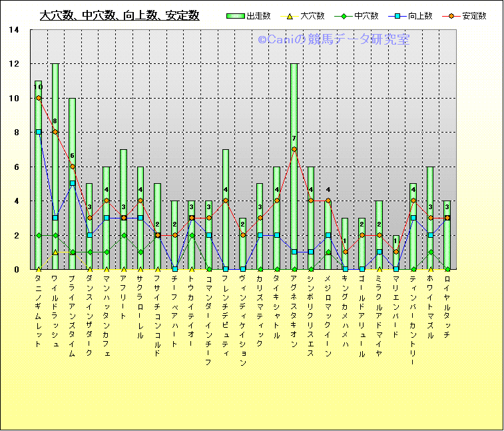Select the chart title 大穴数、中穴数、向上数、安定数

119,15
